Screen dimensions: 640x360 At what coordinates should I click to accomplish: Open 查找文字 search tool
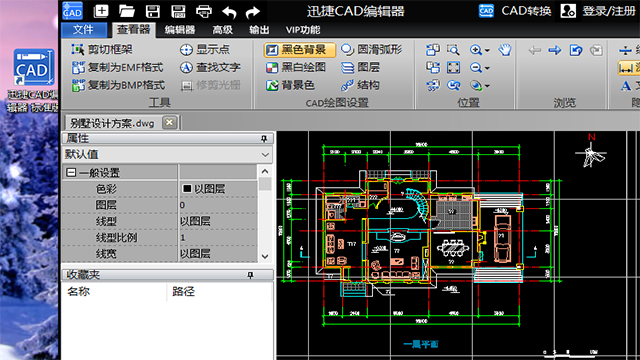point(210,67)
